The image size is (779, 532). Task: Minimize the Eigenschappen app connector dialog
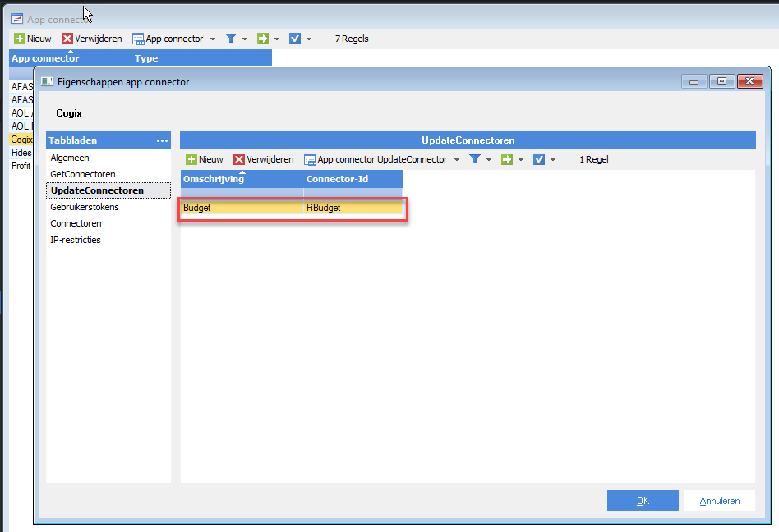coord(694,81)
